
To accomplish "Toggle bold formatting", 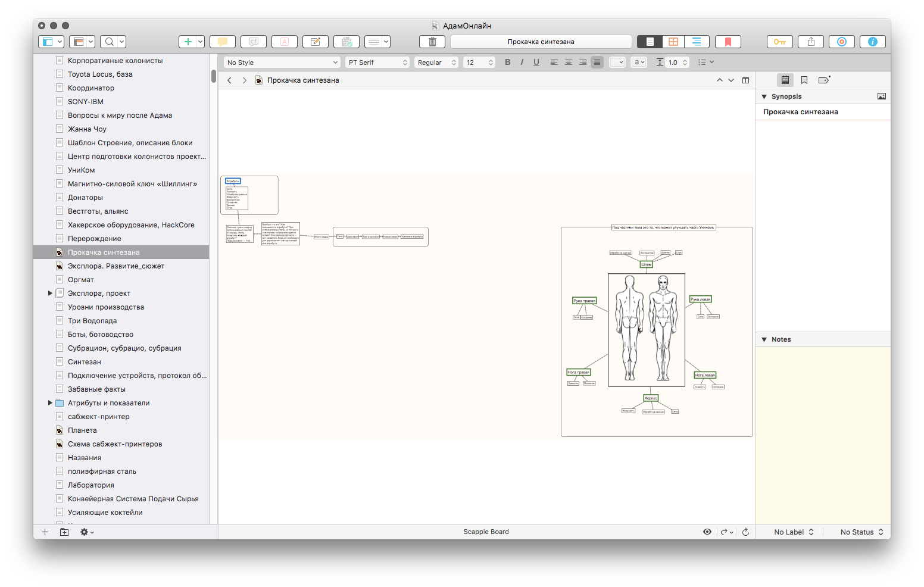I will tap(507, 63).
